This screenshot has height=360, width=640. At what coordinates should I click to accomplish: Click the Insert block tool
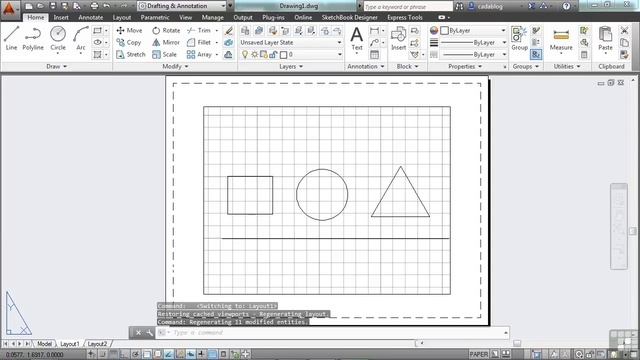pos(398,39)
